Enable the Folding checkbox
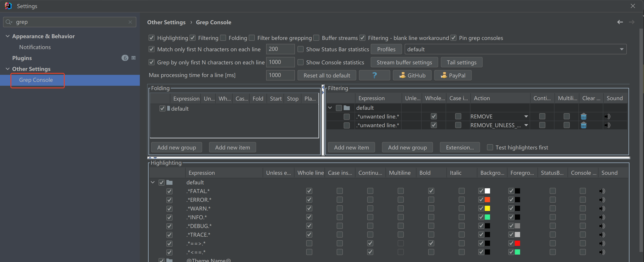The height and width of the screenshot is (262, 644). pos(223,38)
